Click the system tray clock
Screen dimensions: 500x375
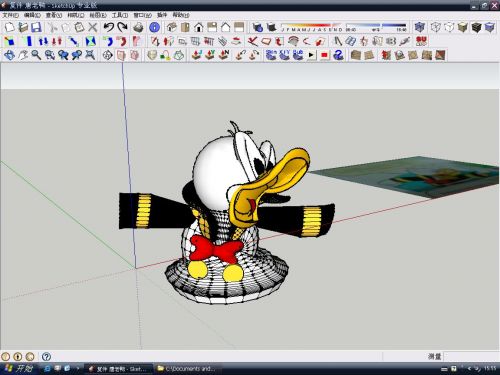coord(490,368)
